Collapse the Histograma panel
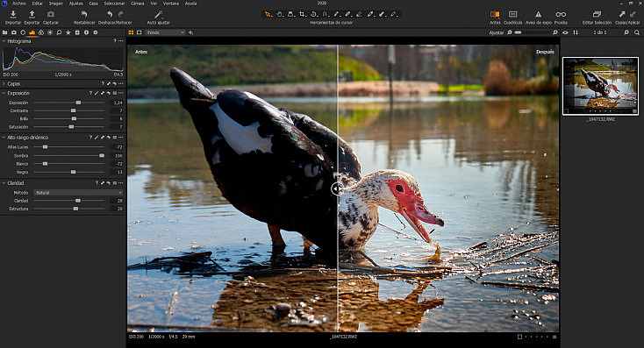This screenshot has width=644, height=348. point(4,41)
